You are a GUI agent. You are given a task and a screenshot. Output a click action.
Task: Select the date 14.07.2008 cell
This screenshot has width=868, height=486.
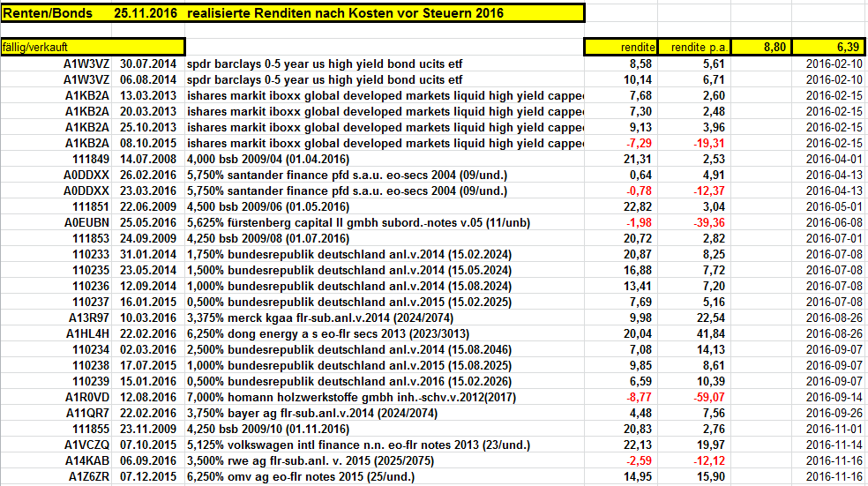[x=148, y=160]
